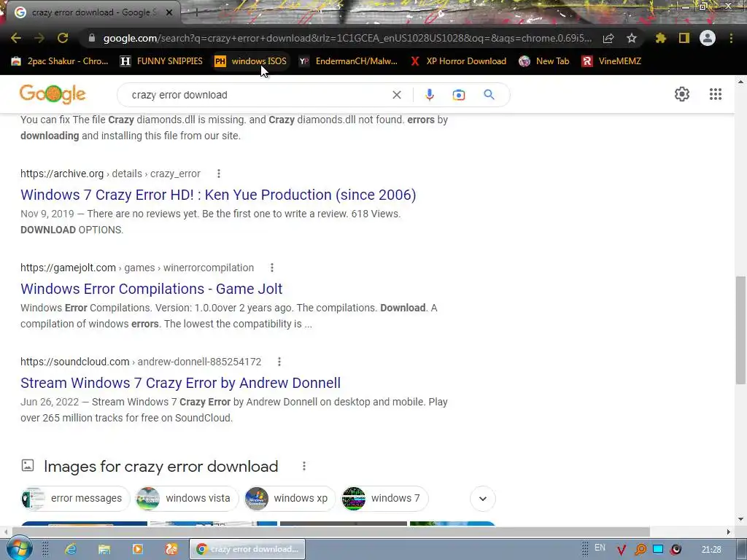This screenshot has height=560, width=747.
Task: Open Windows Explorer from the taskbar
Action: 104,549
